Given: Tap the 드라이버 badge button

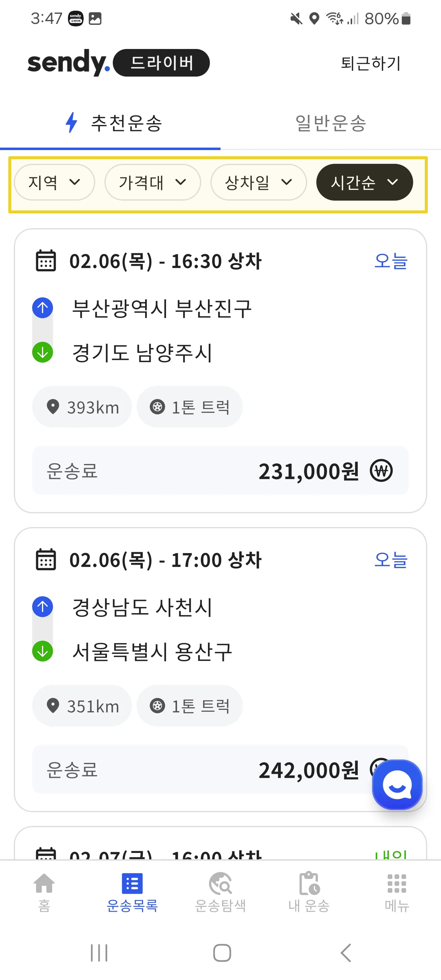Looking at the screenshot, I should click(161, 63).
